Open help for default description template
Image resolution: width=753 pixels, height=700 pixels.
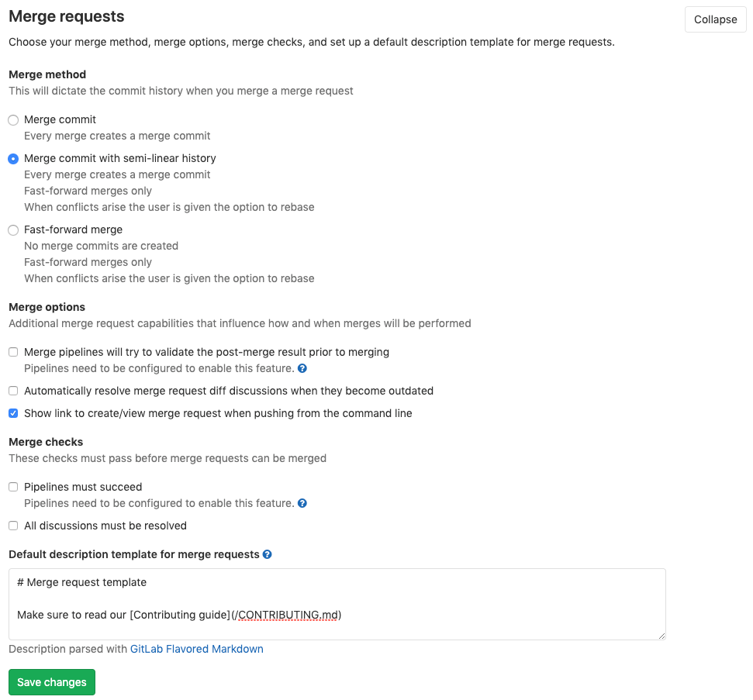(267, 554)
